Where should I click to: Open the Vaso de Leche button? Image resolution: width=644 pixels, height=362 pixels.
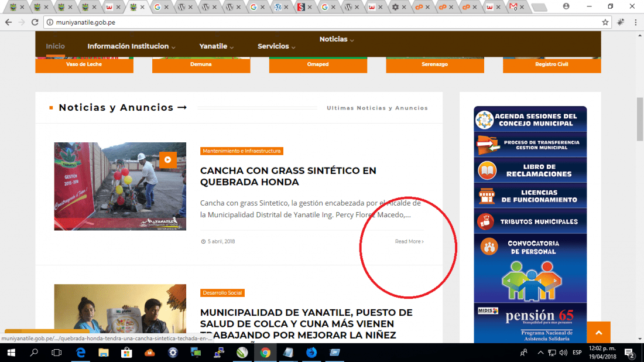click(x=84, y=64)
